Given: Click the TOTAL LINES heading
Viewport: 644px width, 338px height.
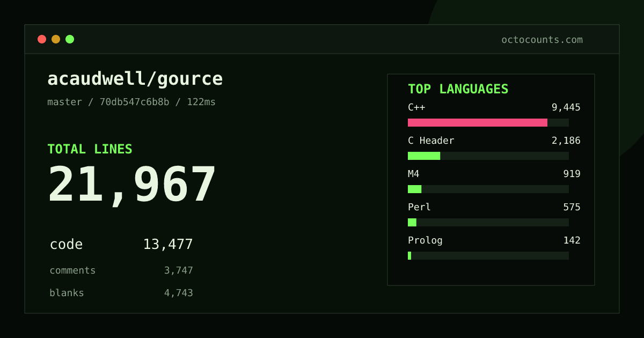Looking at the screenshot, I should pos(90,149).
